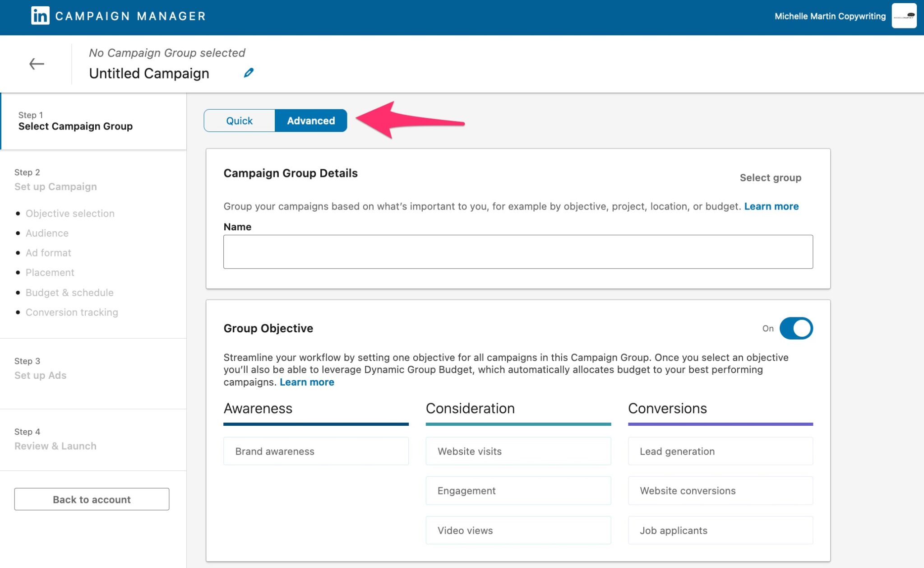Screen dimensions: 924x568
Task: Open the Conversion tracking step
Action: (x=72, y=312)
